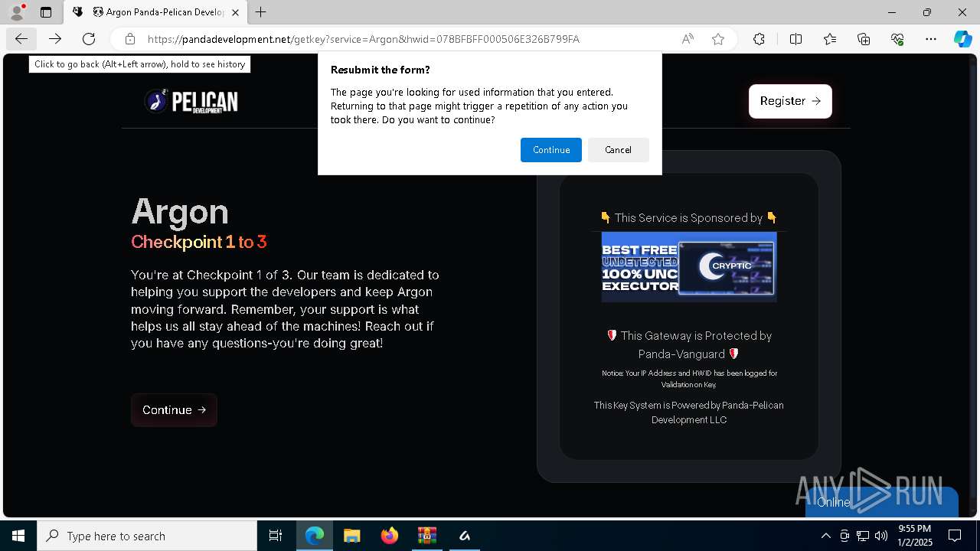Click Continue in Resubmit dialog

tap(551, 150)
